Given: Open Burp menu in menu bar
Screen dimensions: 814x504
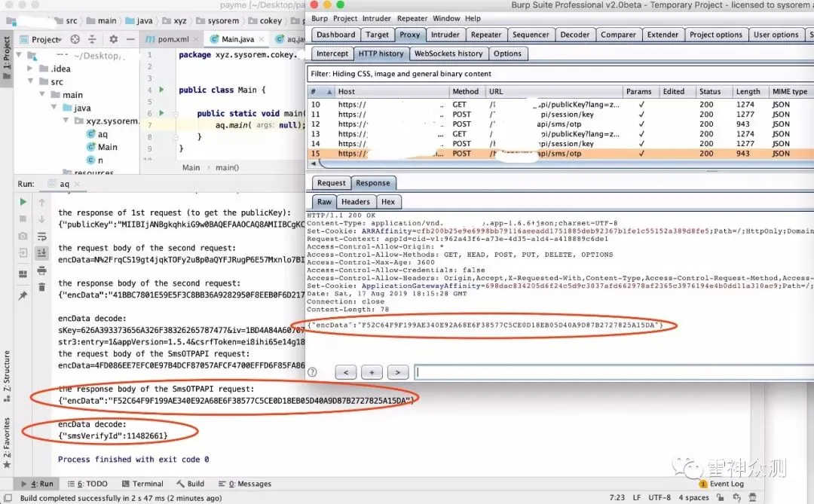Looking at the screenshot, I should click(320, 18).
